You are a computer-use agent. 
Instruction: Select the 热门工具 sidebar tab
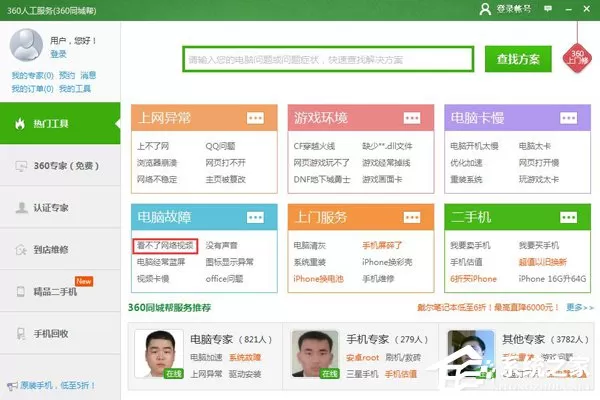pos(60,123)
